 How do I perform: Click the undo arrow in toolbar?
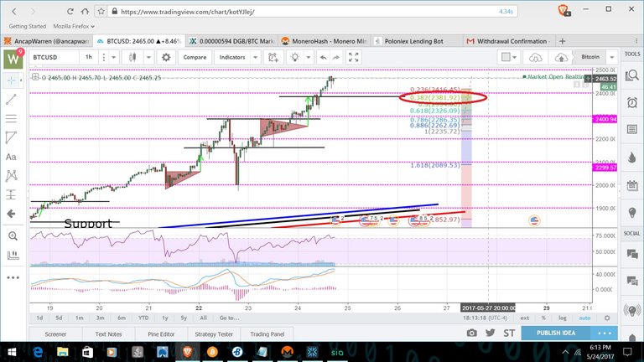tap(325, 57)
